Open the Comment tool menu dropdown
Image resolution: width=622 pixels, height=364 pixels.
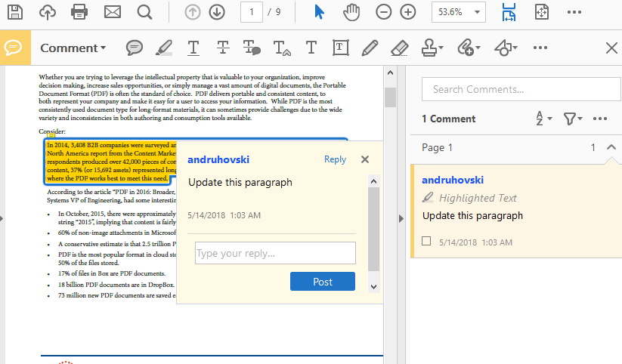pos(73,48)
